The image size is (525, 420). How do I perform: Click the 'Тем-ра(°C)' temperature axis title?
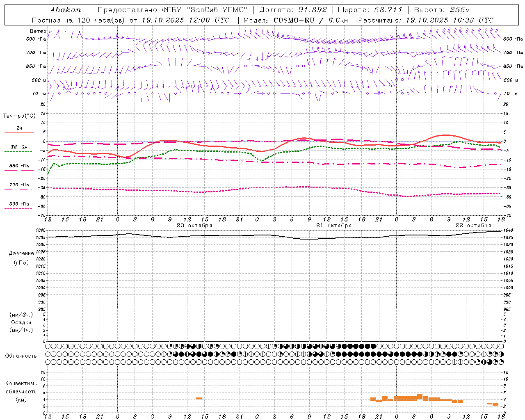point(19,116)
